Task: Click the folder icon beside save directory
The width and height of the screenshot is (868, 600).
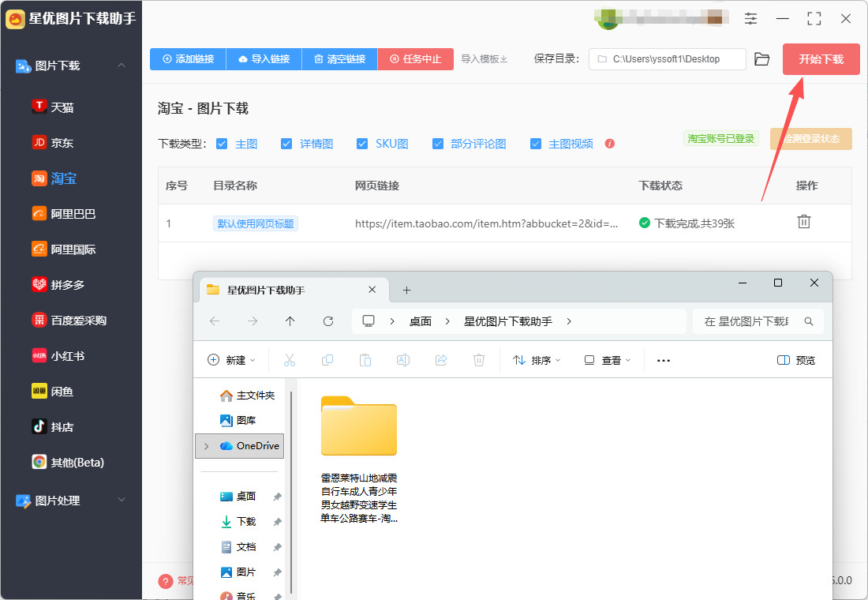Action: pos(761,59)
